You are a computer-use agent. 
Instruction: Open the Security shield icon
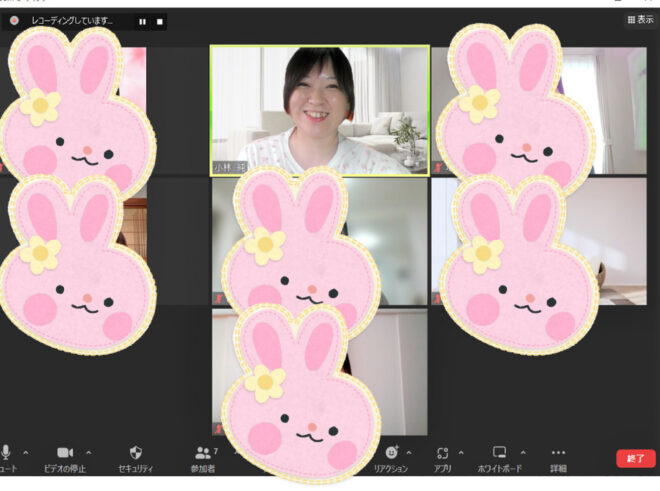pyautogui.click(x=136, y=453)
